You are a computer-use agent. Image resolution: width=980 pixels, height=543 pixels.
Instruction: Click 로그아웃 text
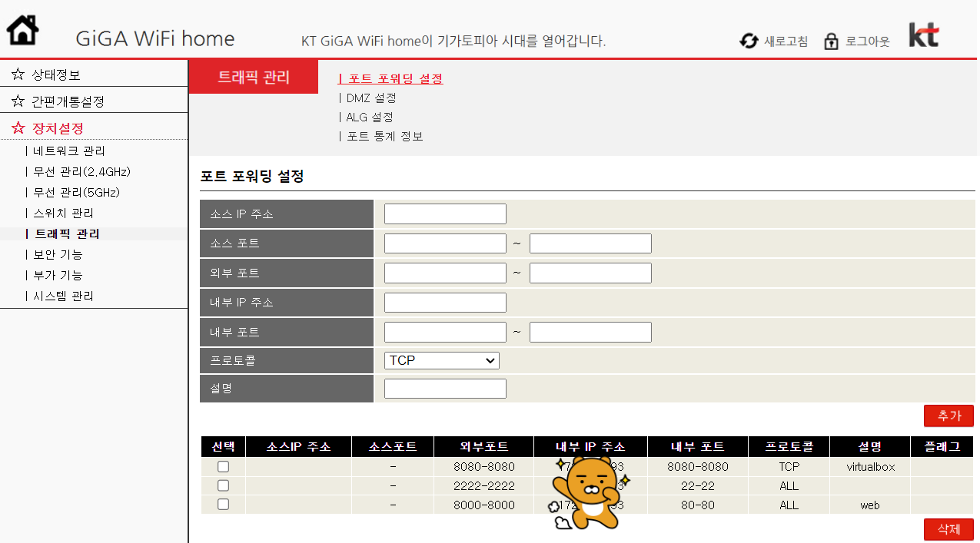point(867,41)
